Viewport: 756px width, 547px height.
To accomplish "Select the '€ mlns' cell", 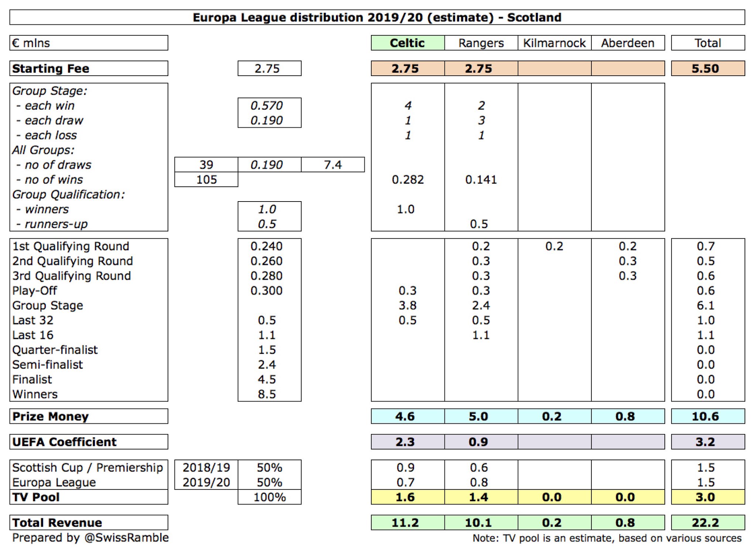I will [89, 43].
